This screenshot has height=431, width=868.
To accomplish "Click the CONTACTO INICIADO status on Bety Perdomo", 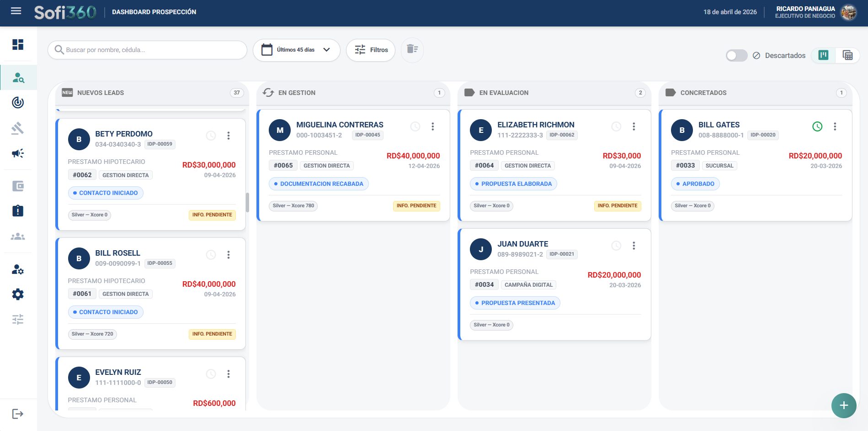I will [x=106, y=193].
